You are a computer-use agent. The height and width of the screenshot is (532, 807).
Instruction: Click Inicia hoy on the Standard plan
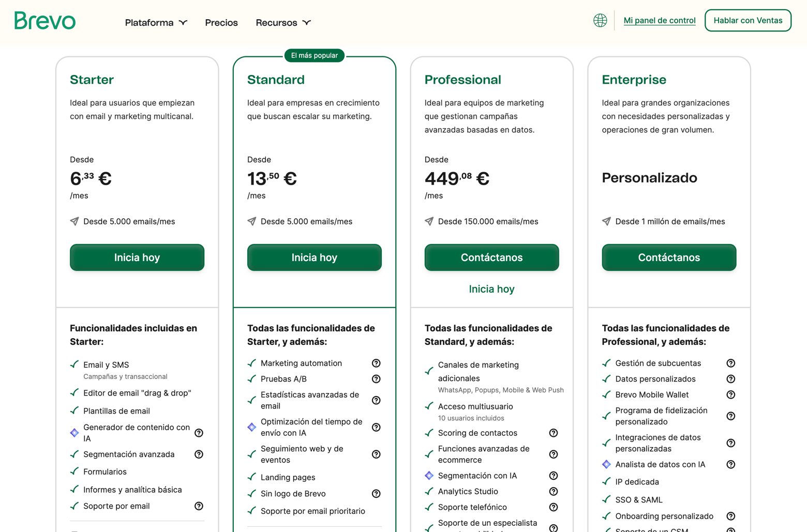314,257
